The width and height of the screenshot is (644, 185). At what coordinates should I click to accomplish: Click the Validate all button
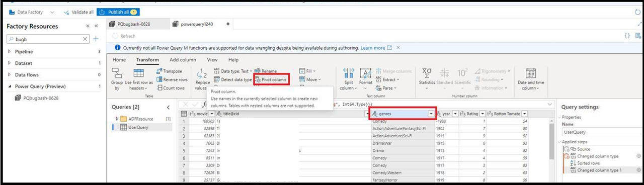(x=78, y=12)
